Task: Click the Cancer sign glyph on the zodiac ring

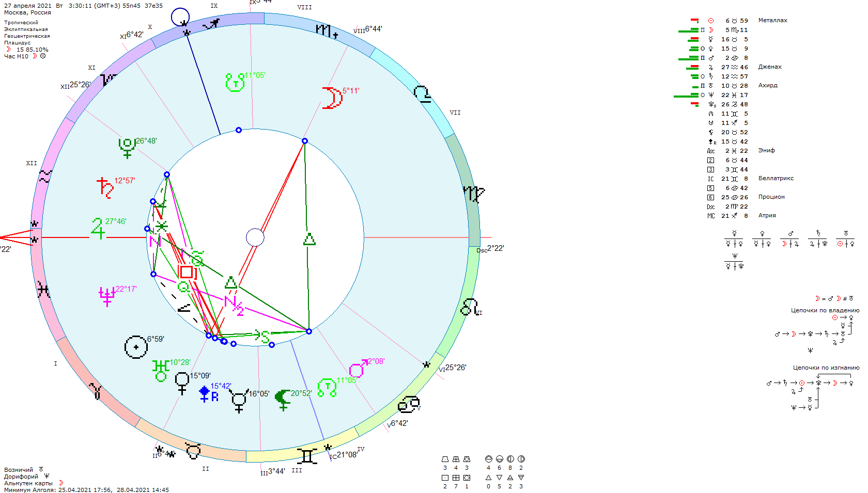Action: [x=408, y=404]
